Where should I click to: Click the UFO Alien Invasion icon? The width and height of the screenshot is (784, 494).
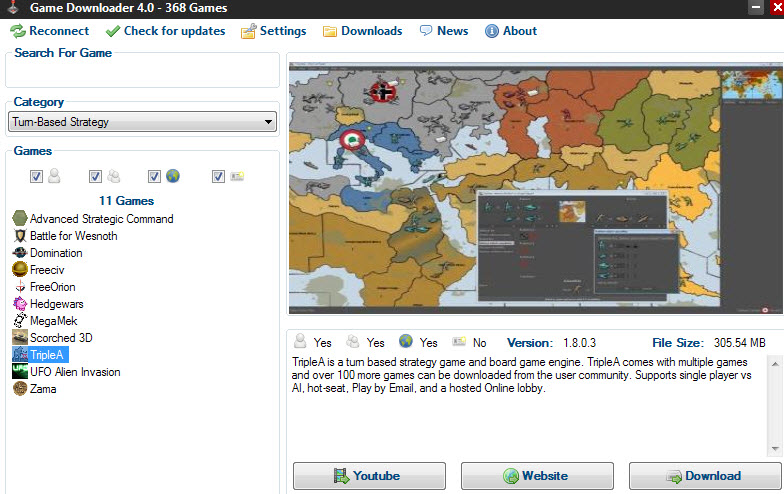click(x=20, y=372)
